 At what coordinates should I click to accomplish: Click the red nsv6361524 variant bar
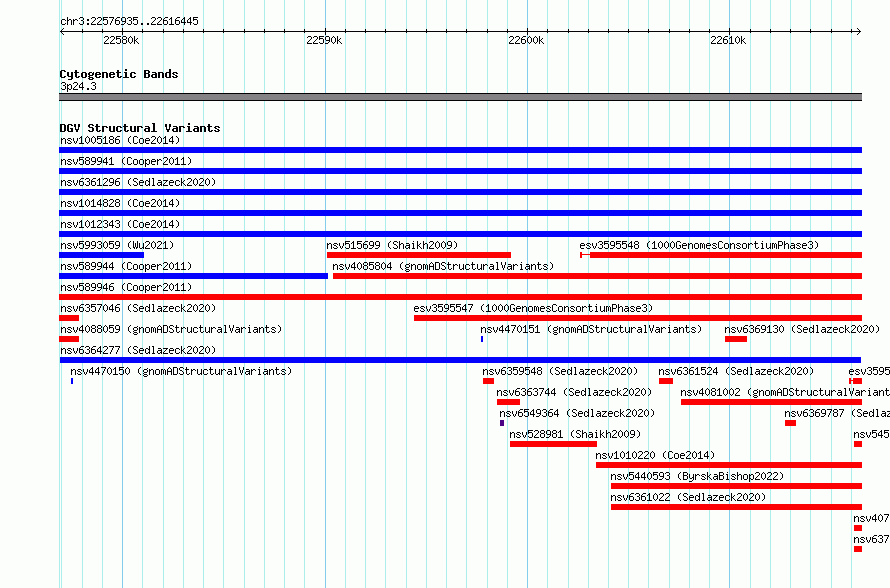click(666, 381)
